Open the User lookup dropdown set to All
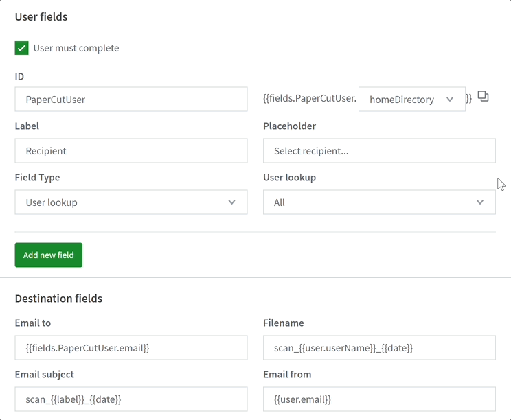Viewport: 511px width, 420px height. point(378,202)
